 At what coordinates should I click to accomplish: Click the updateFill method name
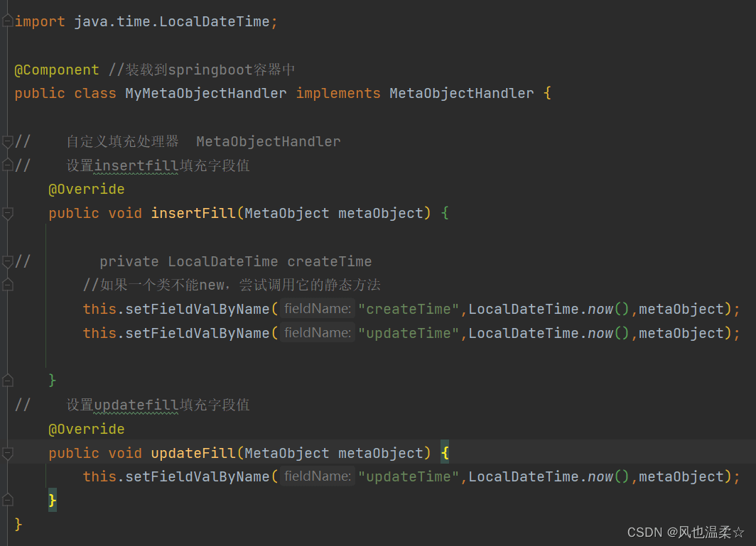pos(193,454)
